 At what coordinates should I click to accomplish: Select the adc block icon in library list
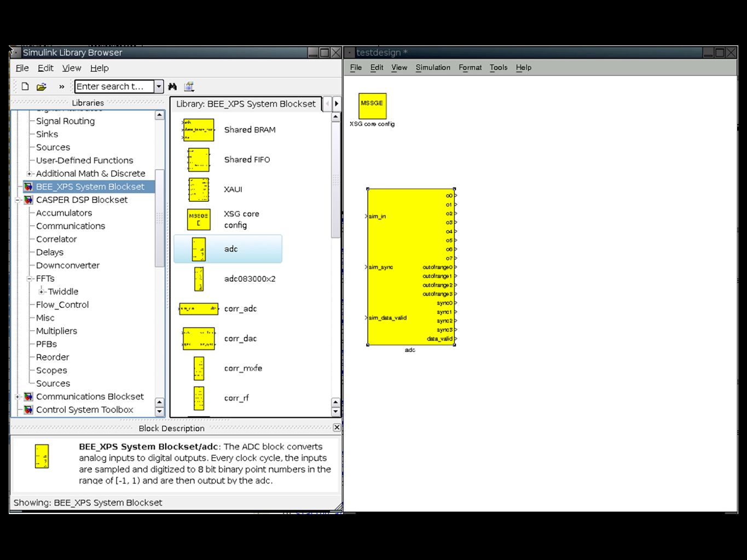tap(199, 249)
